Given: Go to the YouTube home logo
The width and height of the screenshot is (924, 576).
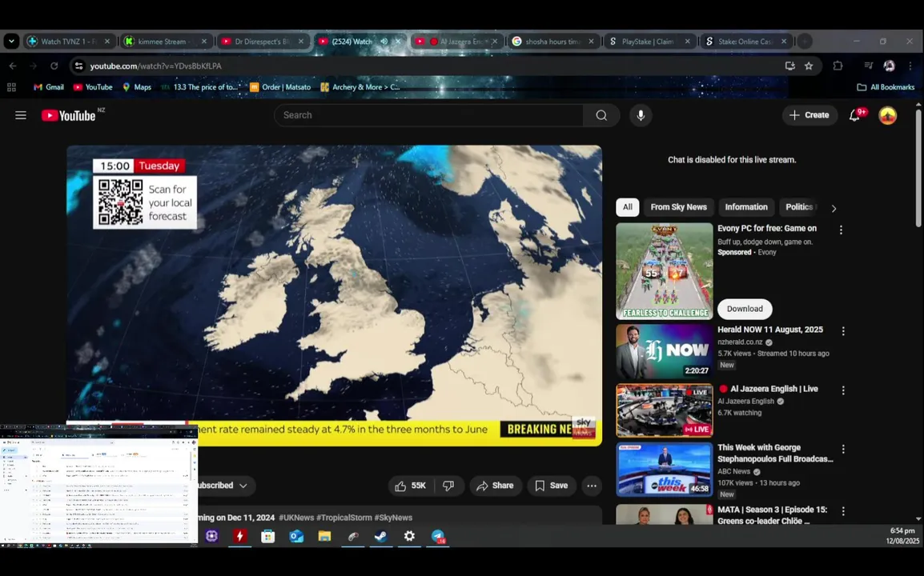Looking at the screenshot, I should (x=69, y=115).
